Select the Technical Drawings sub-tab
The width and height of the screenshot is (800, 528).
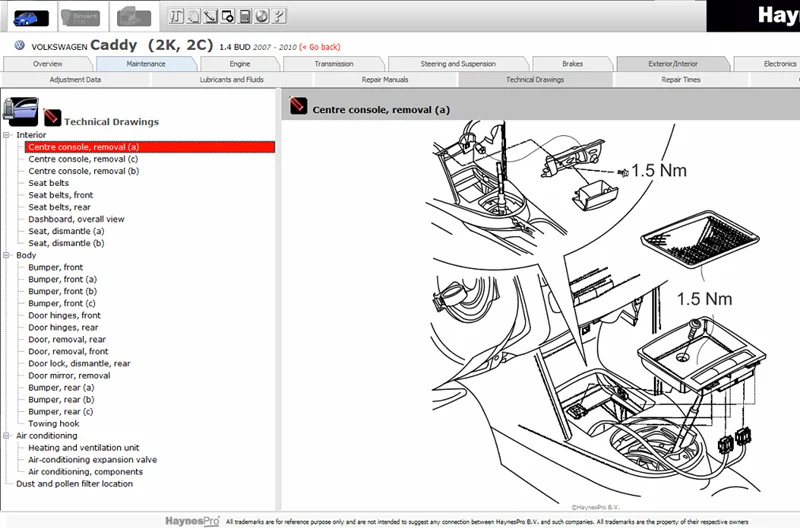coord(535,80)
